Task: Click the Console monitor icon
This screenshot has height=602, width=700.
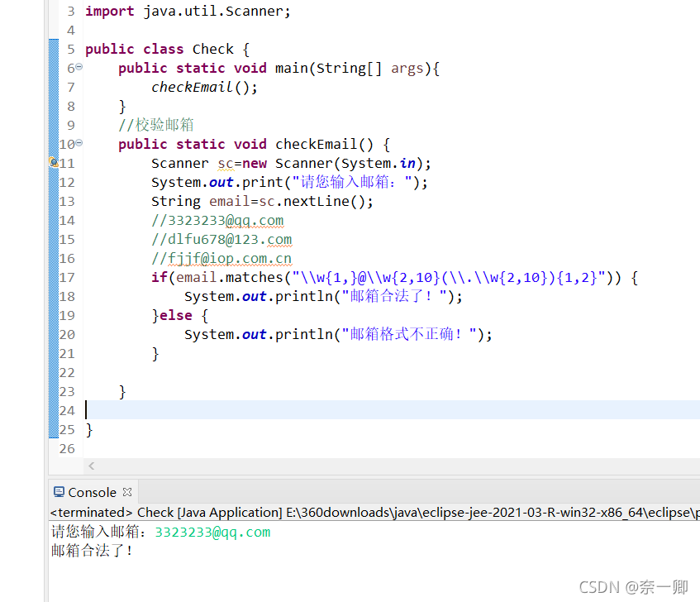Action: (x=59, y=492)
